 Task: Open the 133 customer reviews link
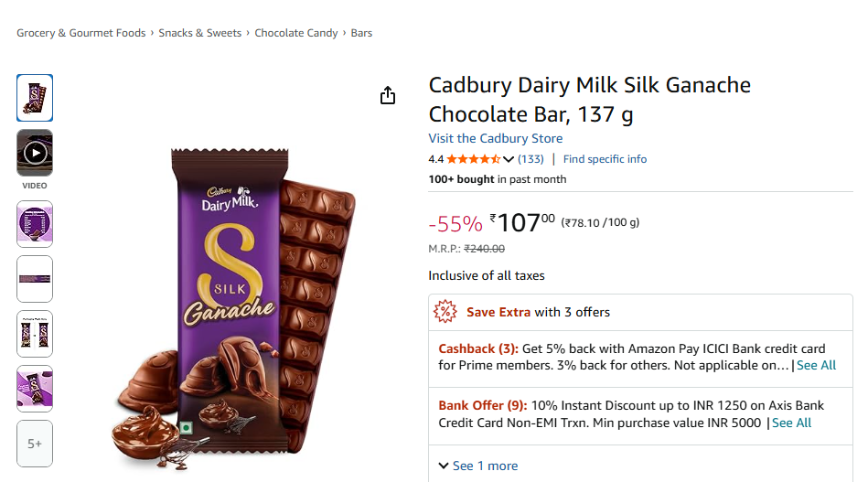coord(530,159)
